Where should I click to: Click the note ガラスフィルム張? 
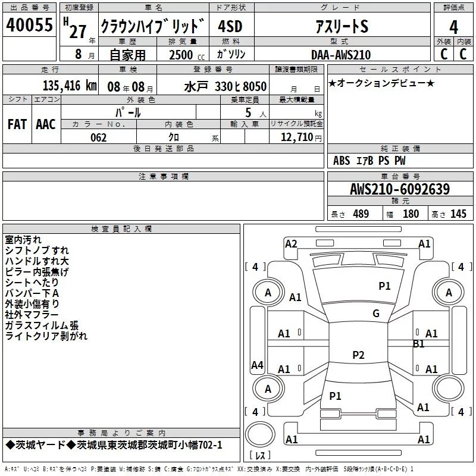point(42,325)
